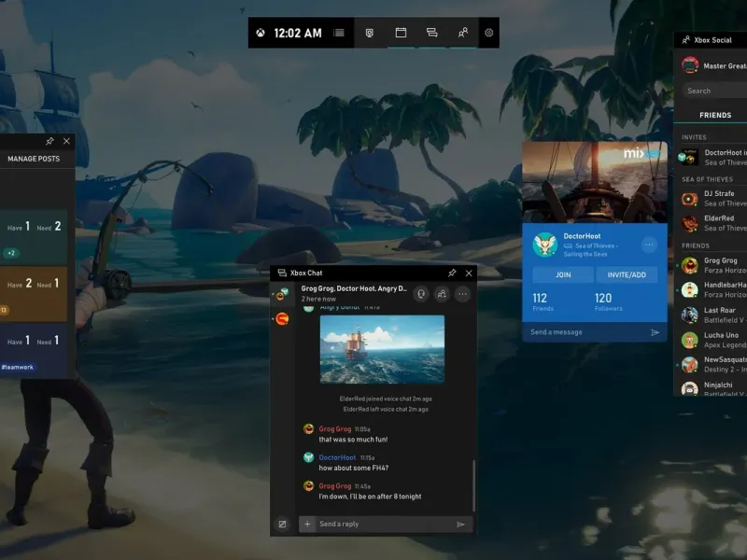View DoctorHoot's 120 Followers
This screenshot has height=560, width=747.
coord(609,301)
